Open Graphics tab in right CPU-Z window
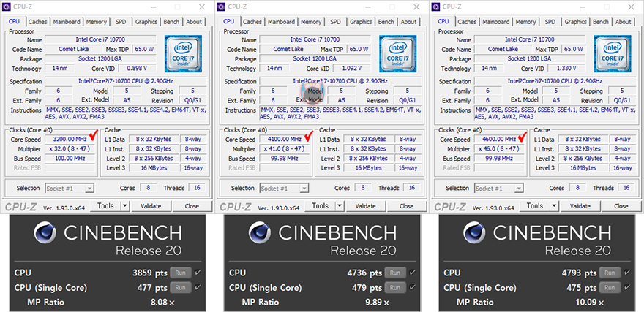 point(575,22)
